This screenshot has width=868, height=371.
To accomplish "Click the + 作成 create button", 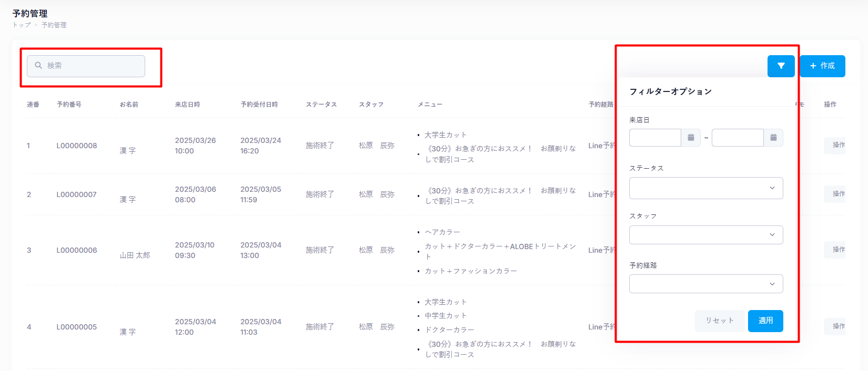I will pos(822,66).
